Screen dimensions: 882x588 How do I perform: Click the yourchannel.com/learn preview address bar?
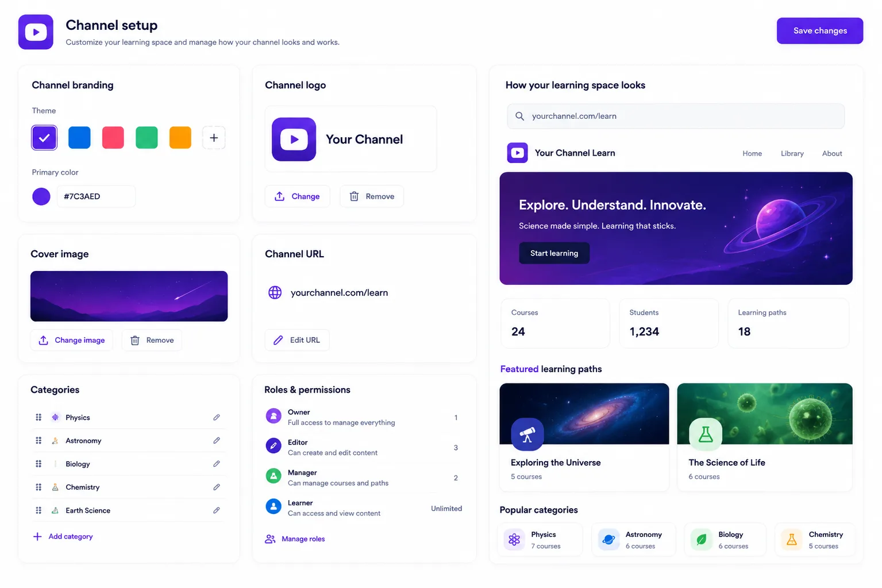(676, 116)
